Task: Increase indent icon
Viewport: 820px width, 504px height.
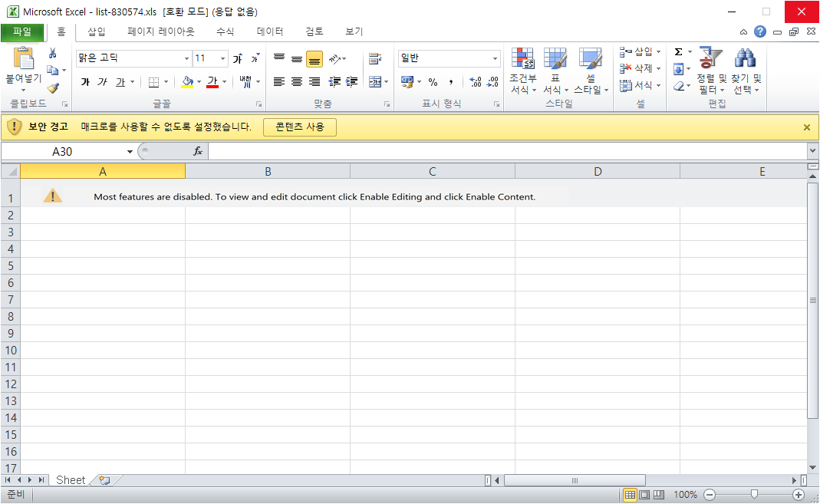Action: (352, 82)
